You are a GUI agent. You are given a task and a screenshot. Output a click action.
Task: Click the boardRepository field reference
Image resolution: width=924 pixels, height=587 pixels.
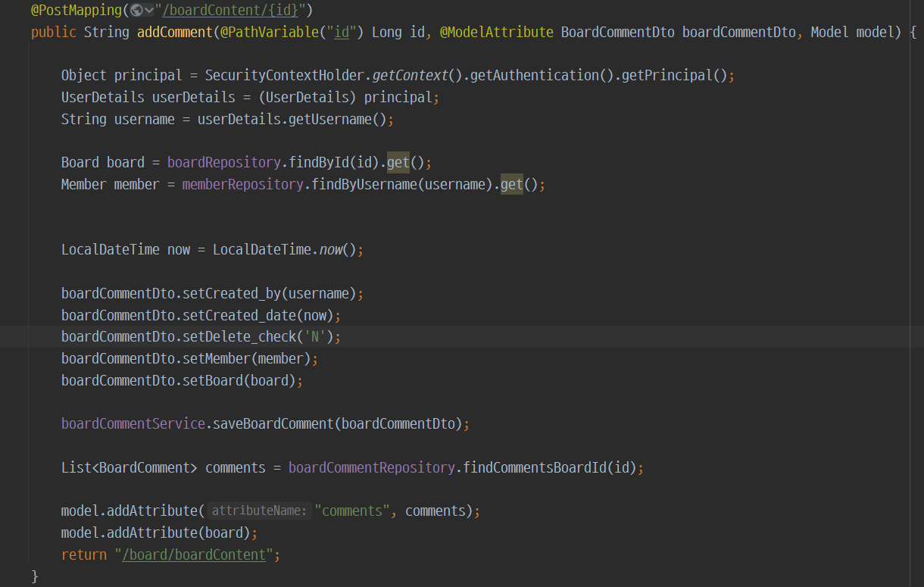click(223, 163)
